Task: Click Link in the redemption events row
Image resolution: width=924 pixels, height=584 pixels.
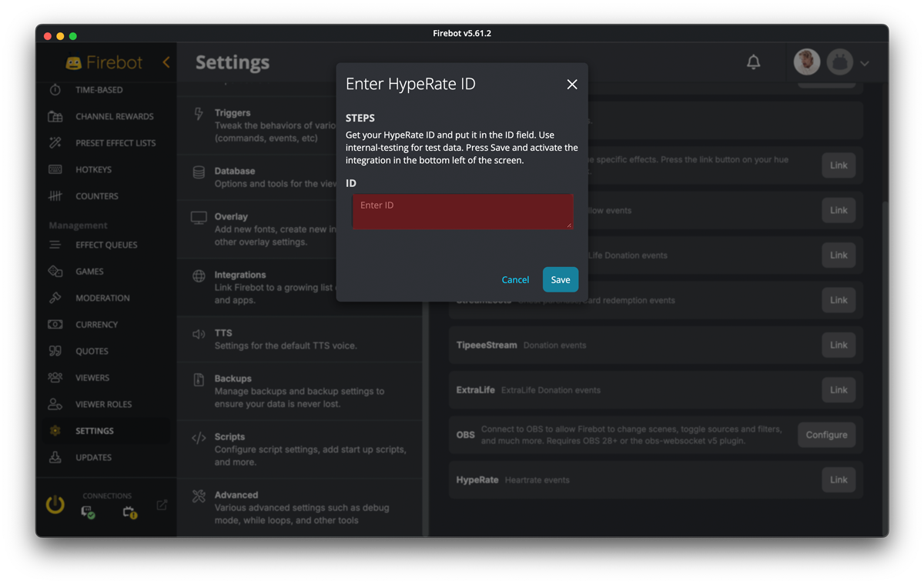Action: point(839,300)
